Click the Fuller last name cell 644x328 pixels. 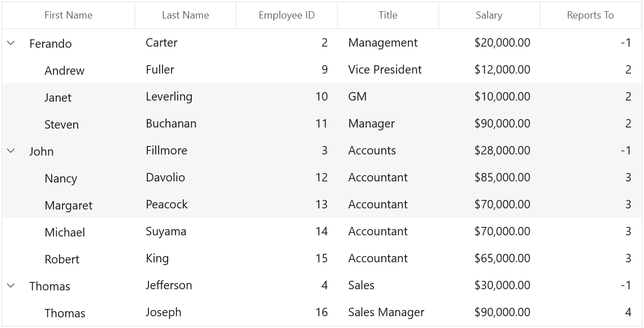point(186,70)
